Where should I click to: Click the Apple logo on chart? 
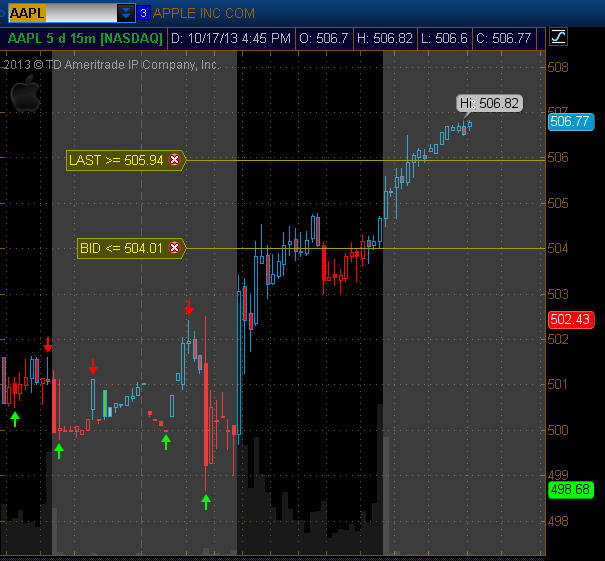coord(25,94)
